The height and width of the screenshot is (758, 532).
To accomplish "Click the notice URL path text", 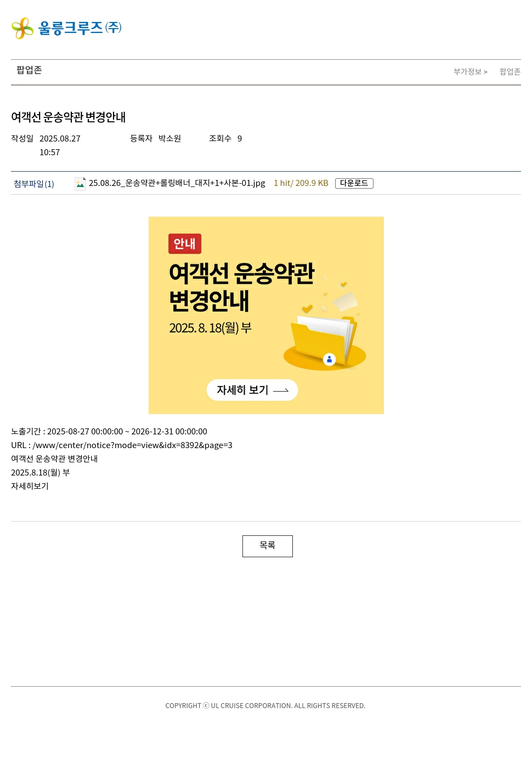I will coord(132,445).
